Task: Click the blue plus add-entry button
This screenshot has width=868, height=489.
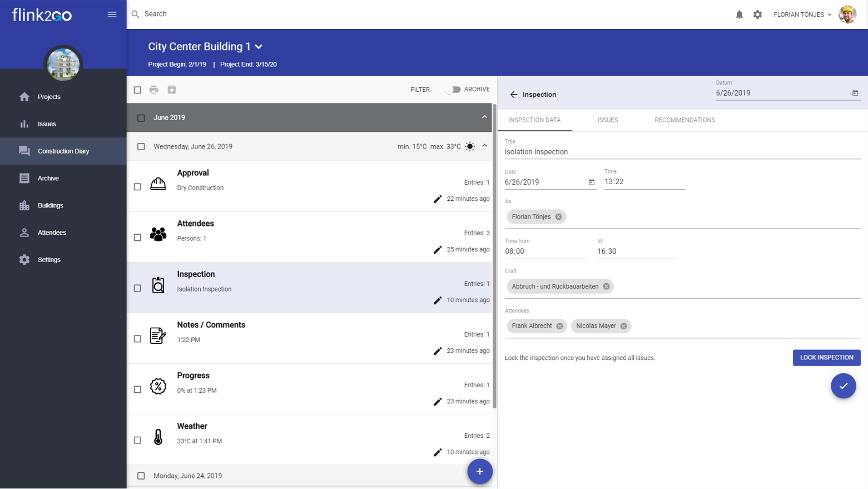Action: pos(479,471)
